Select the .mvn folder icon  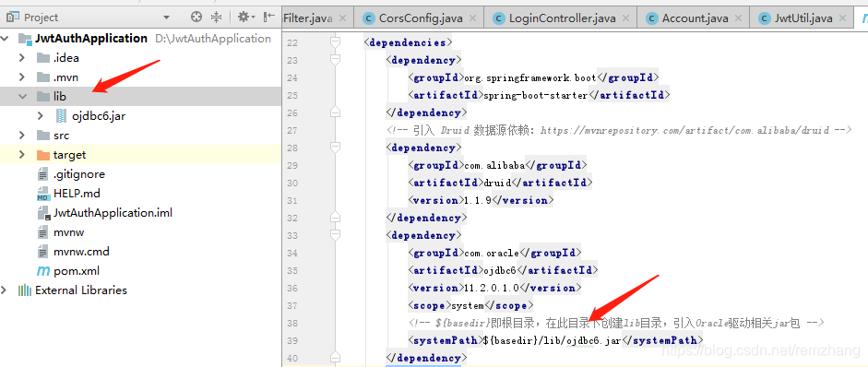click(43, 77)
